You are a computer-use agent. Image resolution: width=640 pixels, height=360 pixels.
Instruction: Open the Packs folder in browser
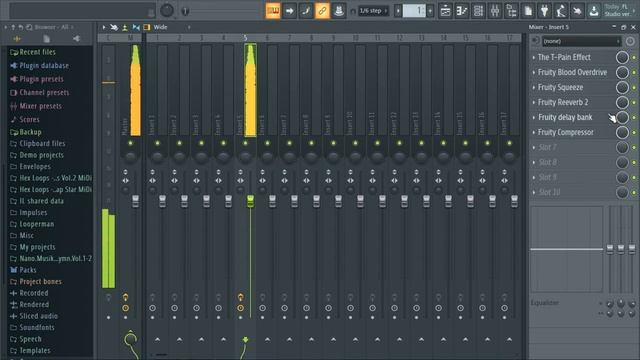pos(23,270)
